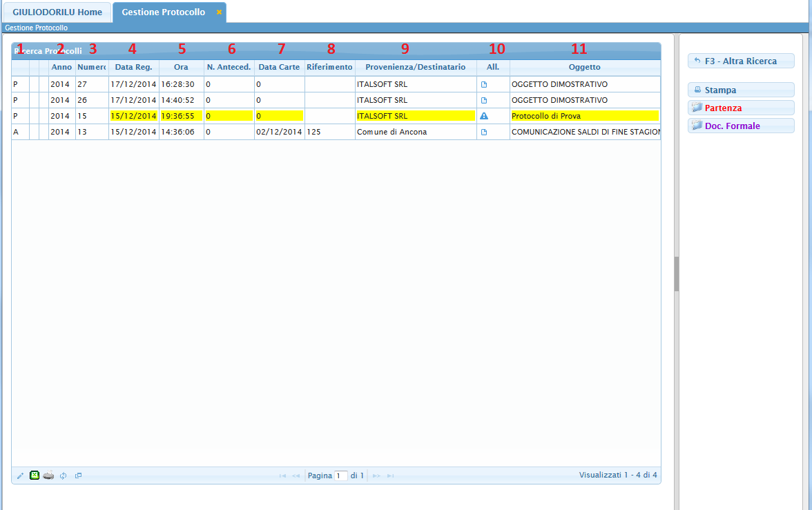The width and height of the screenshot is (812, 510).
Task: Export the grid with the green Excel icon
Action: pyautogui.click(x=34, y=475)
